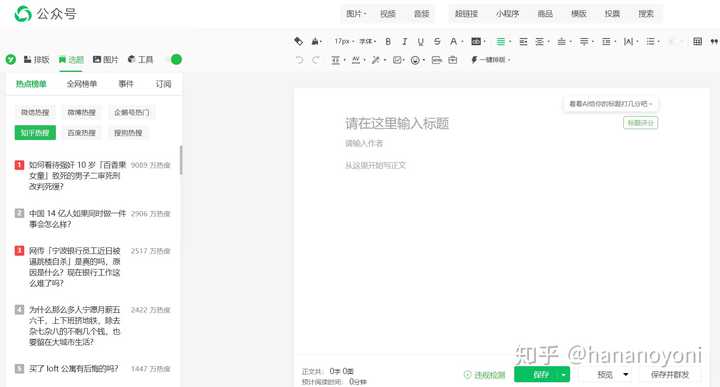The width and height of the screenshot is (720, 387).
Task: Click the 请输入作者 author field
Action: tap(364, 144)
